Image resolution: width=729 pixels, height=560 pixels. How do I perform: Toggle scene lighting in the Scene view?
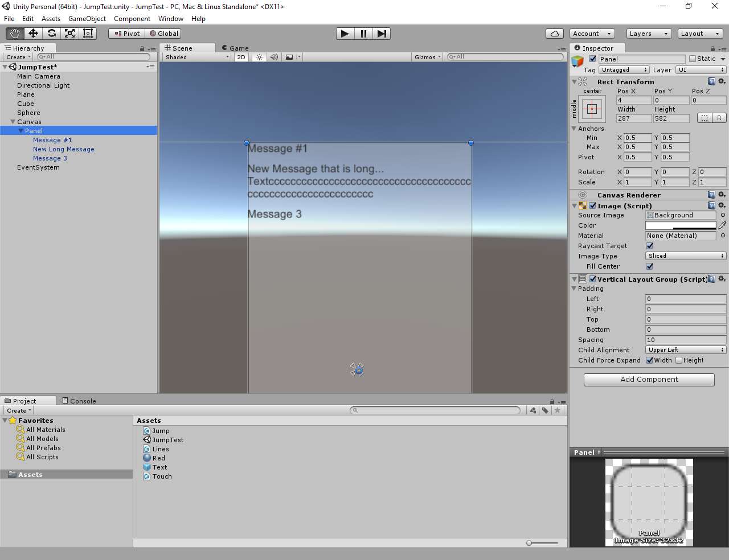click(260, 57)
